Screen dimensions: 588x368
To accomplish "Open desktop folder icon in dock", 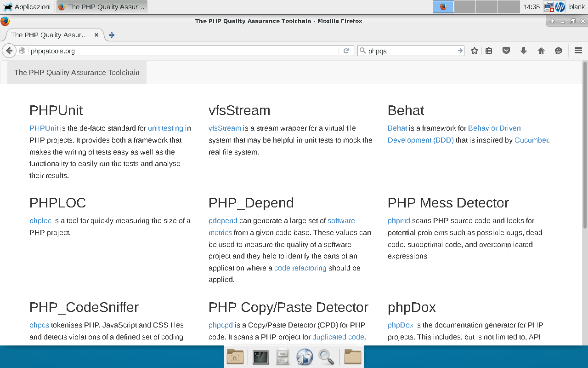I will tap(235, 357).
